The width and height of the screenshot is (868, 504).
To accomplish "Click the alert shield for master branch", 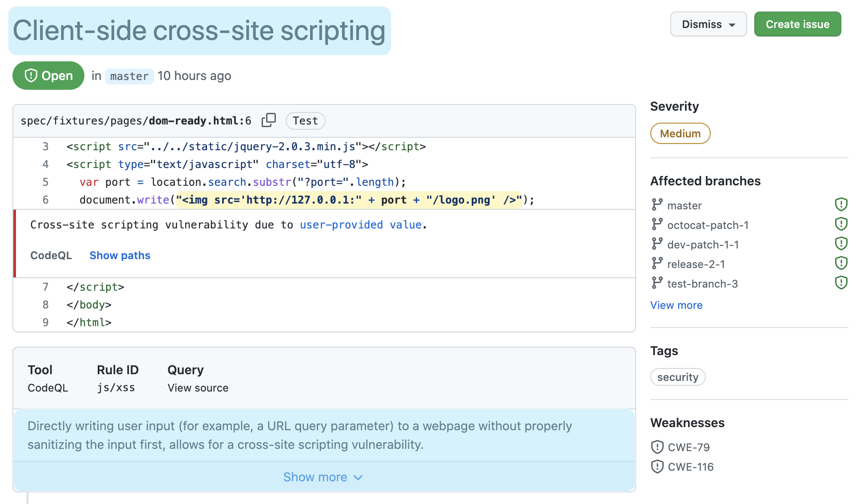I will pos(841,204).
